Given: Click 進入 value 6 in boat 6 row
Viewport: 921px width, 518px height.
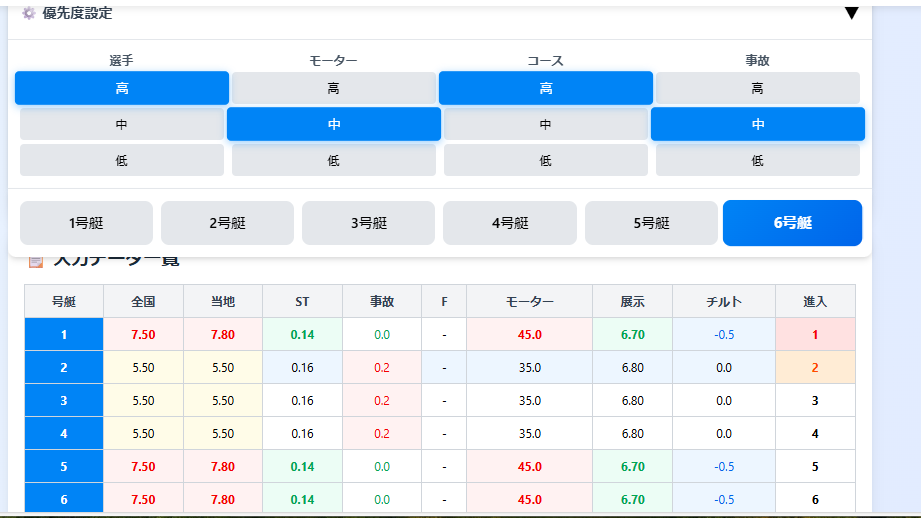Looking at the screenshot, I should [815, 499].
